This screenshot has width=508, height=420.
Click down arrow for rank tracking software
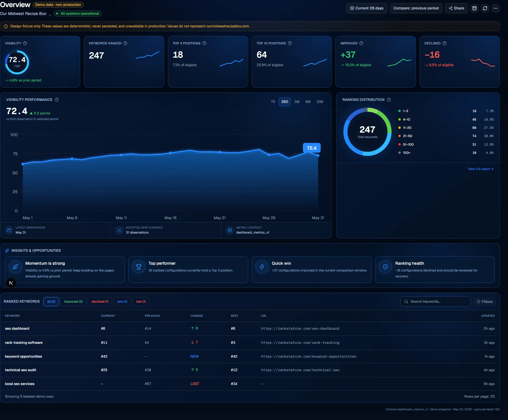(x=193, y=342)
